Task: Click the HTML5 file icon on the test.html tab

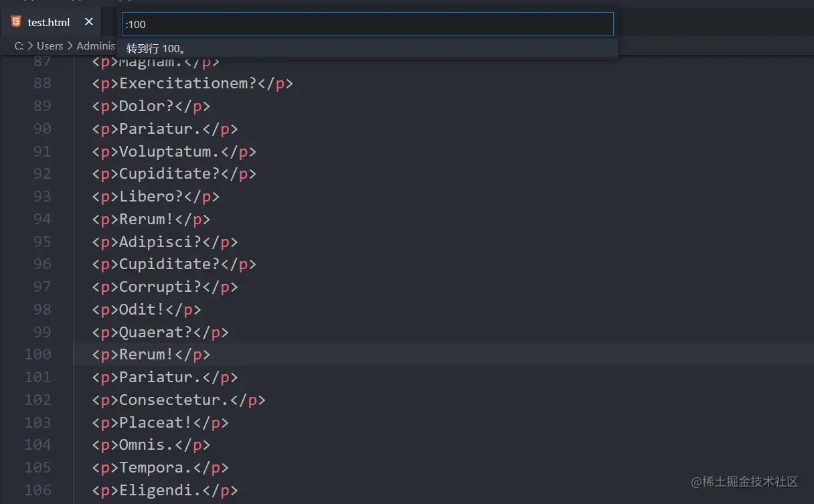Action: pos(16,22)
